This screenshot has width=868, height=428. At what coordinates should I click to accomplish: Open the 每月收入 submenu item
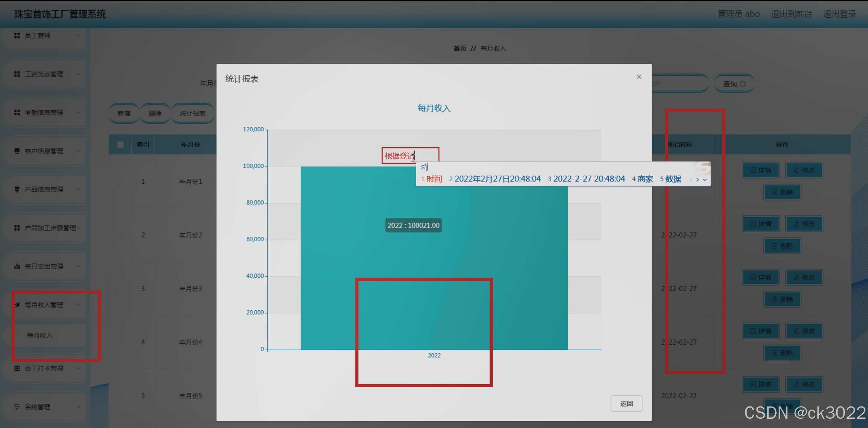click(x=40, y=335)
